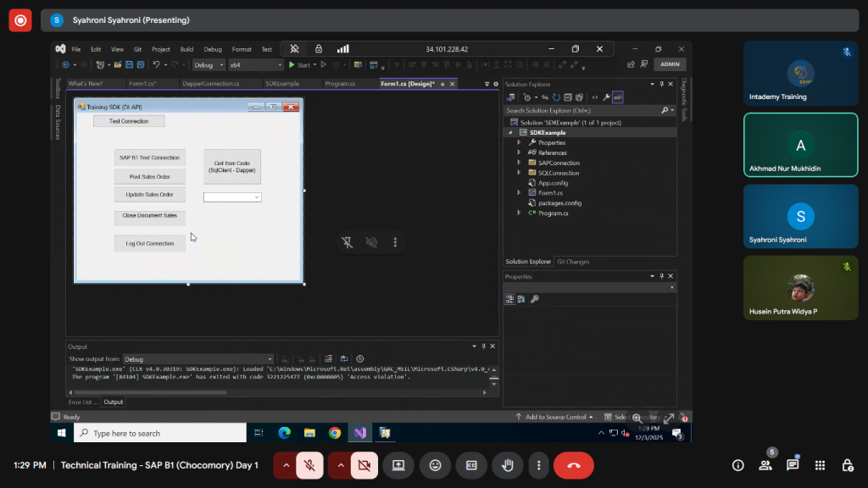Click the Windows Type here to search box
Viewport: 868px width, 488px height.
(160, 433)
